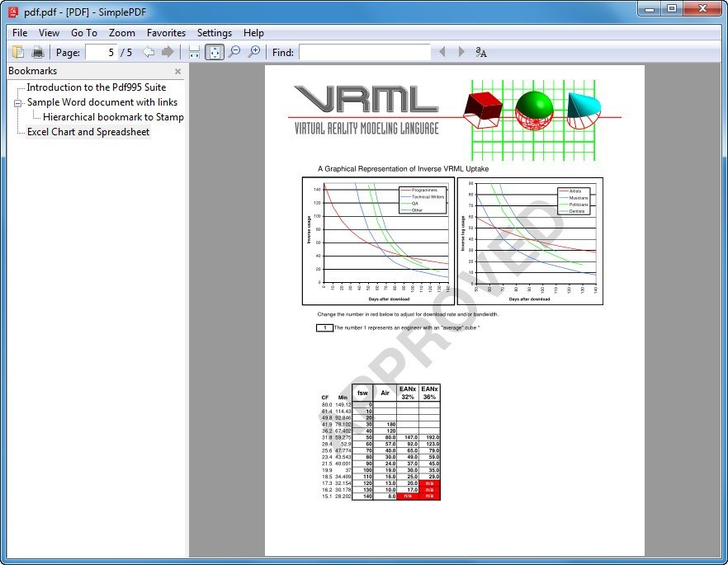Close the Bookmarks panel with its X toggle
The image size is (728, 565).
tap(177, 71)
